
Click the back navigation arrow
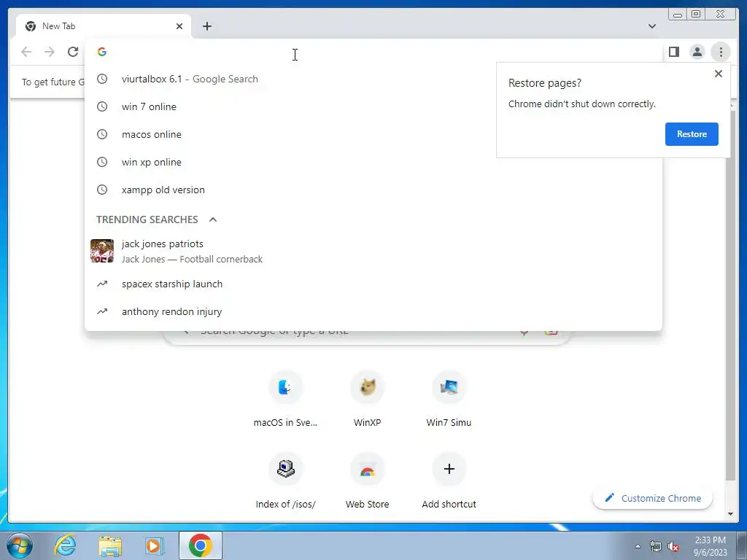[x=26, y=52]
